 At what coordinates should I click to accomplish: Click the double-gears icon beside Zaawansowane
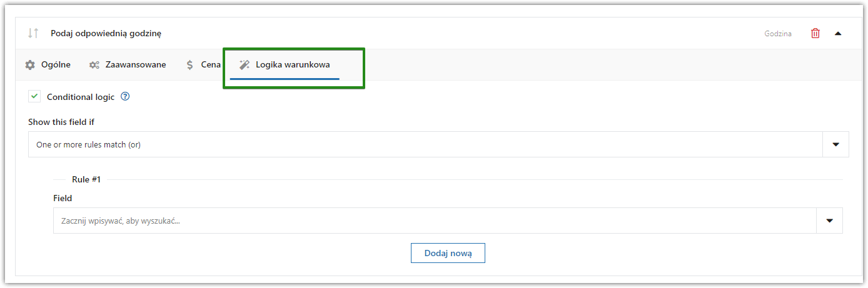tap(94, 64)
